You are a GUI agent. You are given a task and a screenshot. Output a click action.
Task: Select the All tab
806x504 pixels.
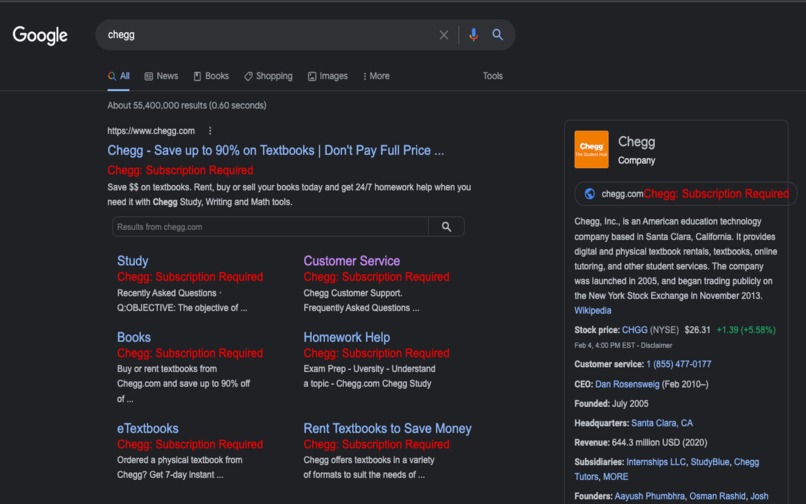coord(119,76)
